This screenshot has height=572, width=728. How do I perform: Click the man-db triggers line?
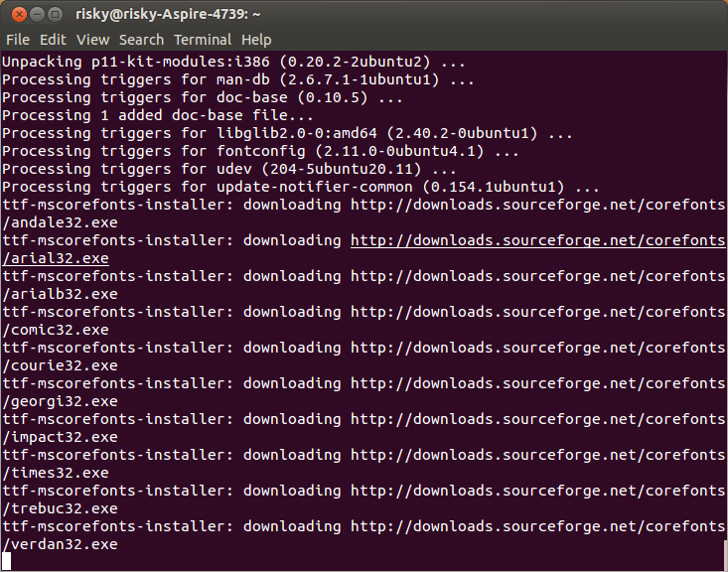pyautogui.click(x=237, y=79)
